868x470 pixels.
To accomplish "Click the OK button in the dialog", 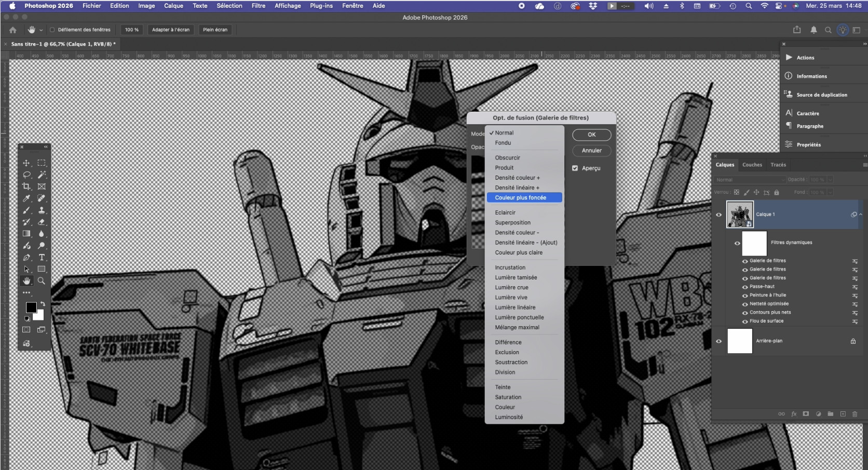I will tap(591, 135).
